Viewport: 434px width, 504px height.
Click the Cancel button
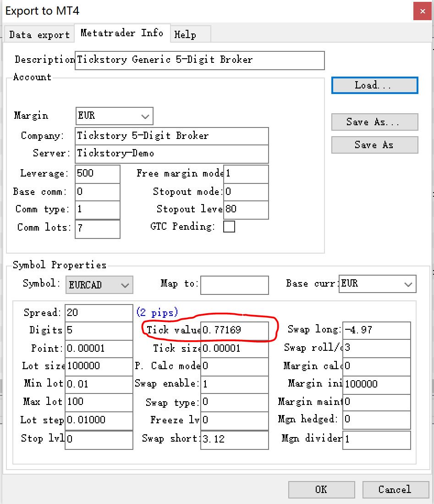(396, 489)
